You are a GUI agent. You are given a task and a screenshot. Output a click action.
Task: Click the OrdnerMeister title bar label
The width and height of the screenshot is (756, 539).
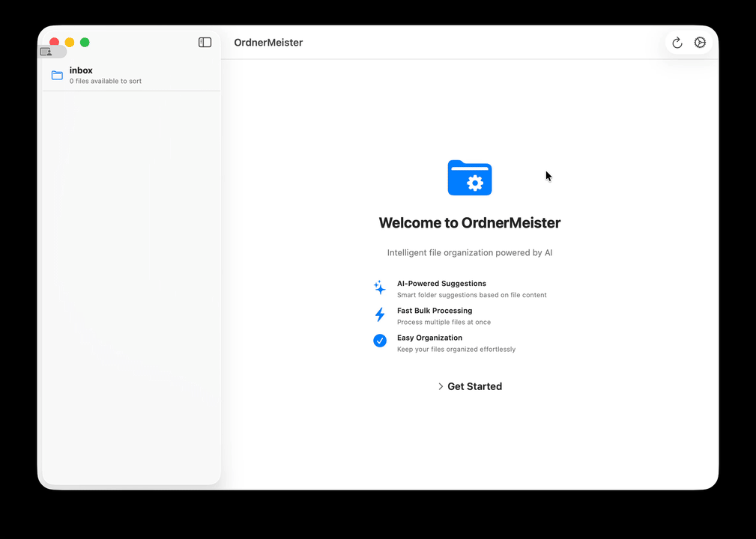click(268, 43)
